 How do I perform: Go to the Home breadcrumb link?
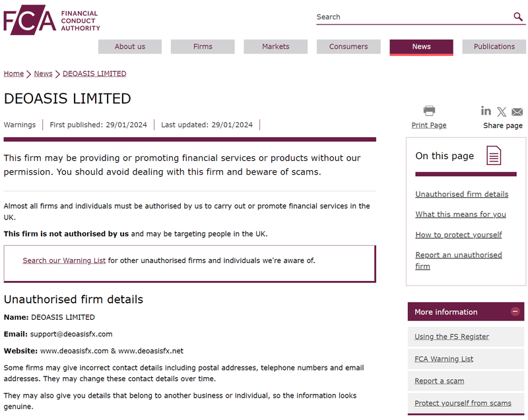pyautogui.click(x=14, y=74)
